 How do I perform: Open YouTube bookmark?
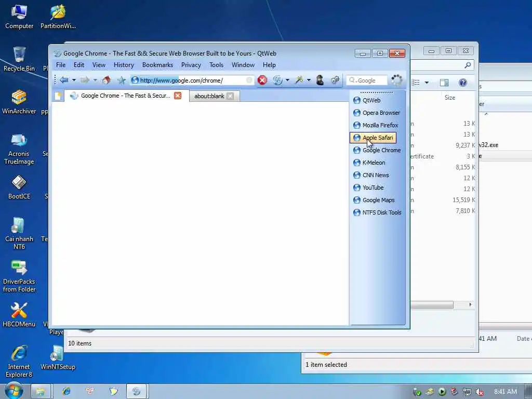pyautogui.click(x=368, y=188)
